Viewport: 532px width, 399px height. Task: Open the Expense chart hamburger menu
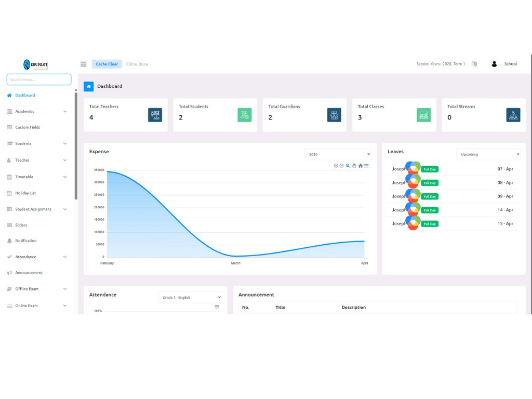point(366,166)
